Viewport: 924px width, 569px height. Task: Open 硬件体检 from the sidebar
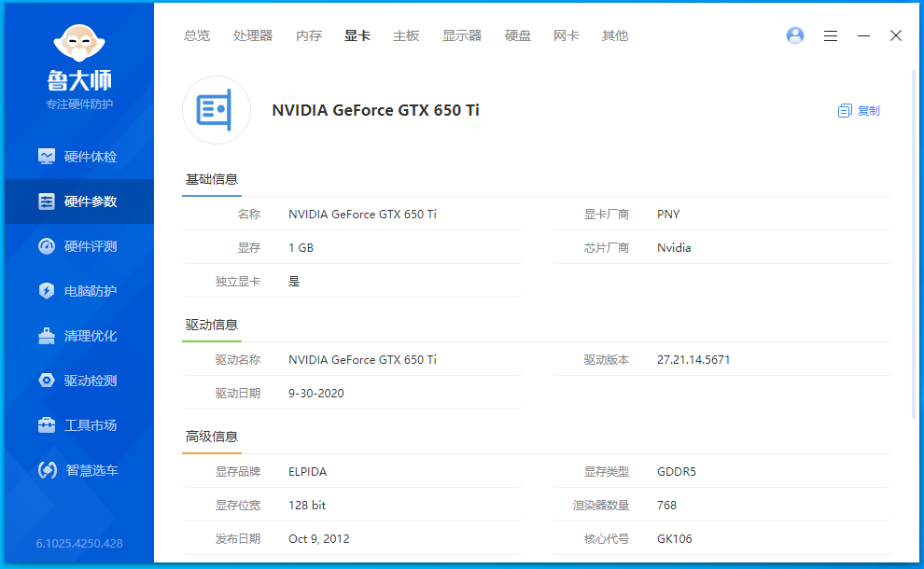click(x=78, y=157)
